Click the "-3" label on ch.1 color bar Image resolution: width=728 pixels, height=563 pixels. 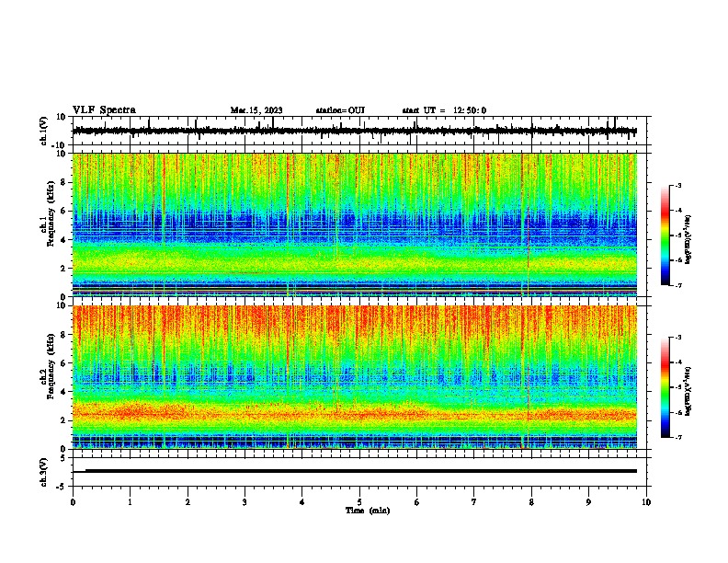677,185
